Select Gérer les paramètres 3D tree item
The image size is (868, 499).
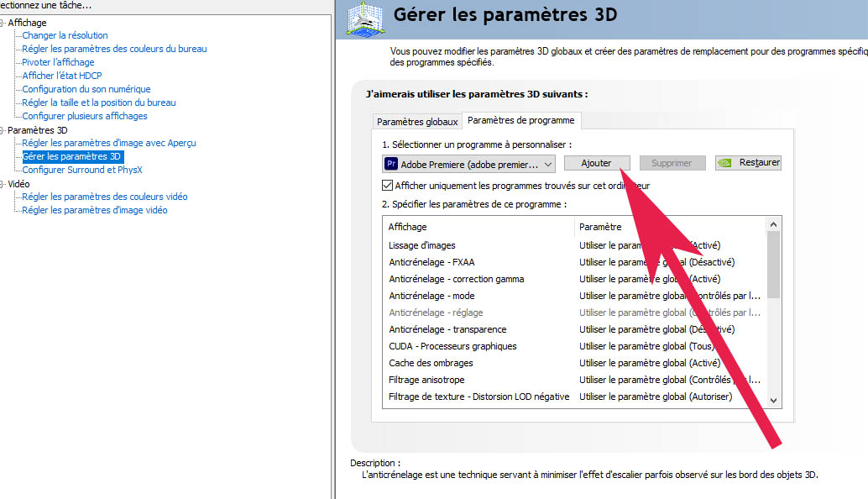(72, 157)
